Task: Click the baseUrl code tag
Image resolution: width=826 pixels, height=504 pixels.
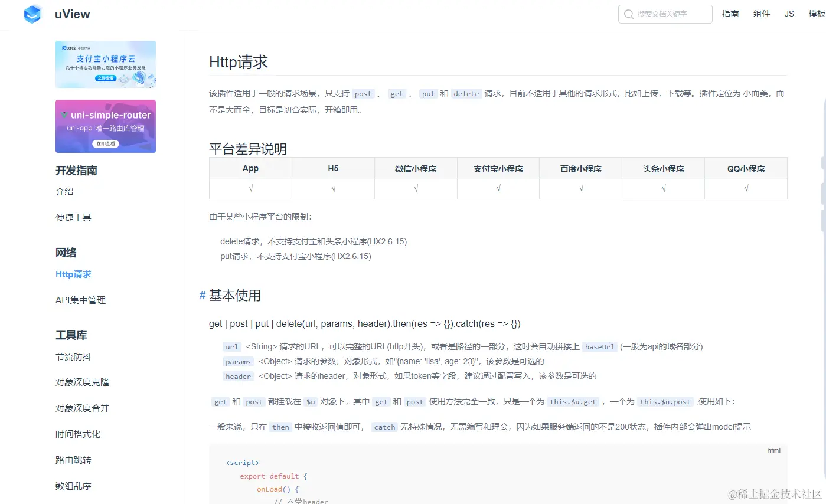Action: point(600,347)
